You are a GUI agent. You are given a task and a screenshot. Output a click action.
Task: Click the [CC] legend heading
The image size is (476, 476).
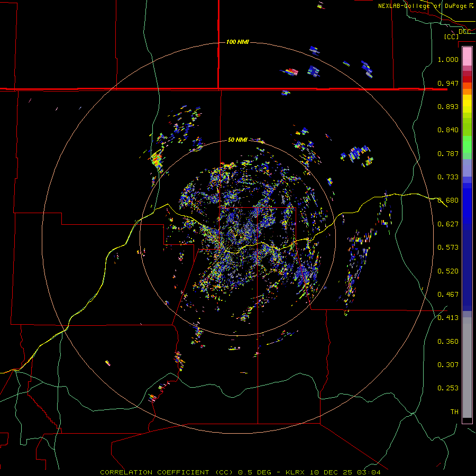pyautogui.click(x=452, y=36)
